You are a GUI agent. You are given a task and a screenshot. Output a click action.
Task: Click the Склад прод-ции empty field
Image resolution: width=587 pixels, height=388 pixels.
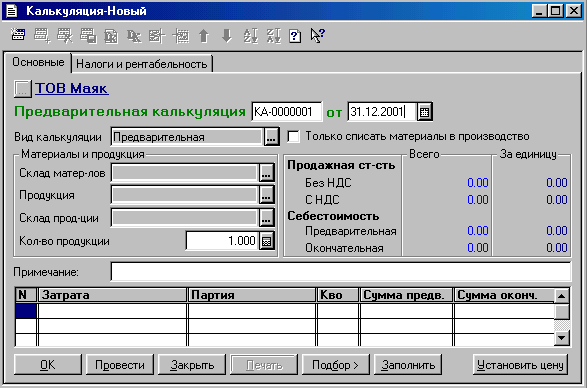point(185,218)
